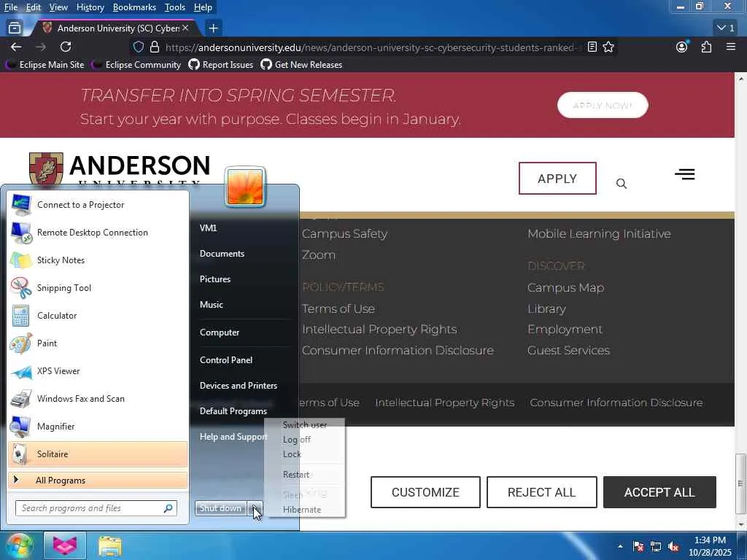This screenshot has width=747, height=560.
Task: Launch the Snipping Tool icon
Action: tap(21, 287)
